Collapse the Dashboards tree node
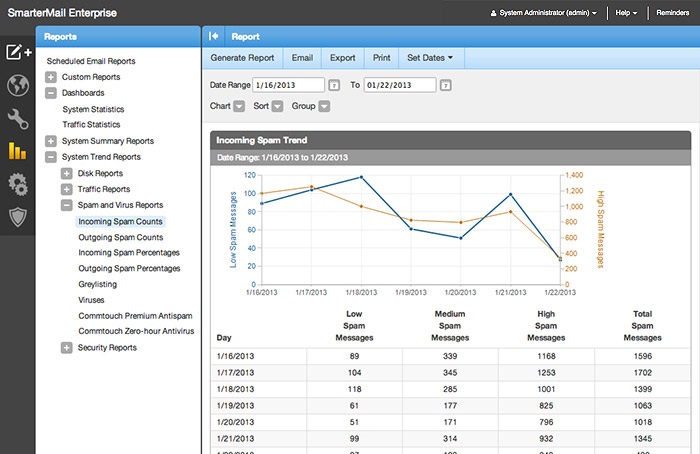The image size is (700, 454). tap(51, 93)
